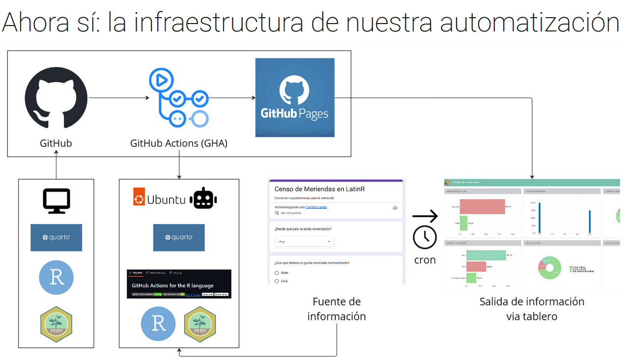Click the donut chart in the dashboard
Viewport: 629px width, 364px height.
[x=549, y=268]
